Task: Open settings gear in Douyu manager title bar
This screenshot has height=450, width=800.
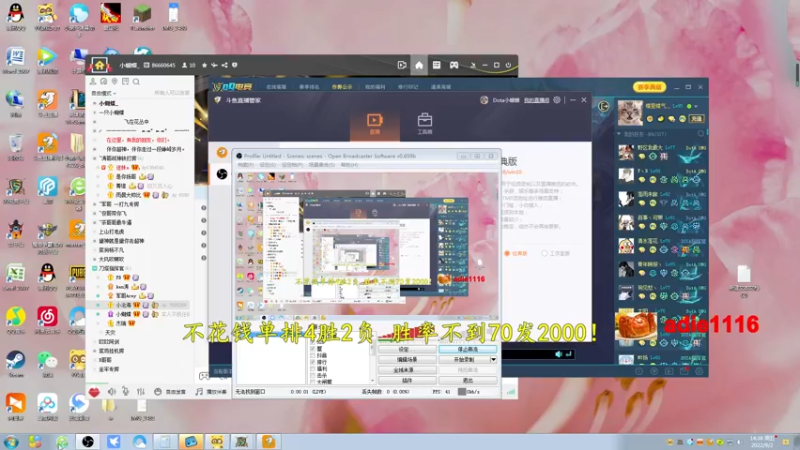Action: pyautogui.click(x=557, y=100)
